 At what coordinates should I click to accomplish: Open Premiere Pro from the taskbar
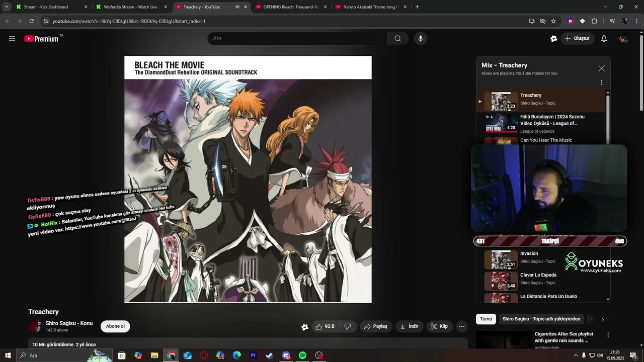(253, 355)
